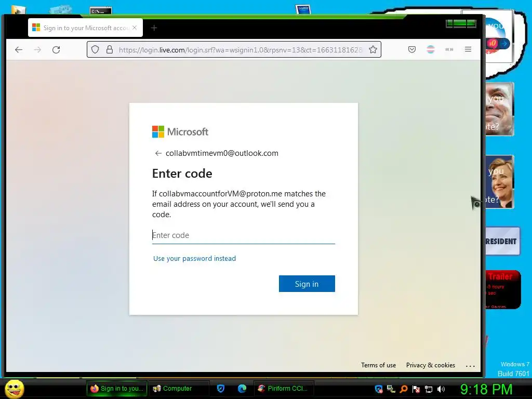Go back from collabvmtimevm0 account arrow
Screen dimensions: 532x399
158,153
